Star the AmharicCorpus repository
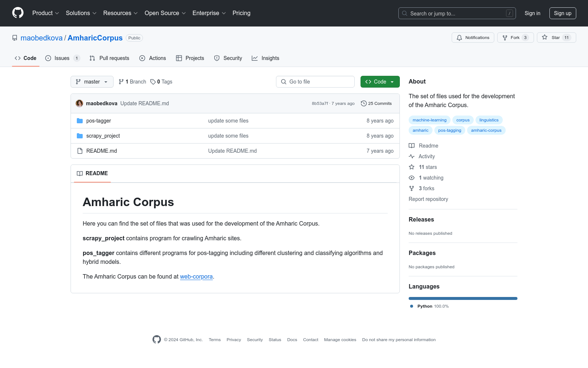The width and height of the screenshot is (588, 368). coord(556,38)
